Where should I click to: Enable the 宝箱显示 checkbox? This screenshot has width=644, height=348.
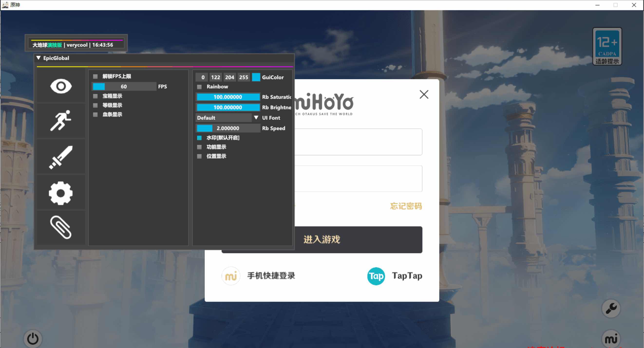pyautogui.click(x=95, y=96)
